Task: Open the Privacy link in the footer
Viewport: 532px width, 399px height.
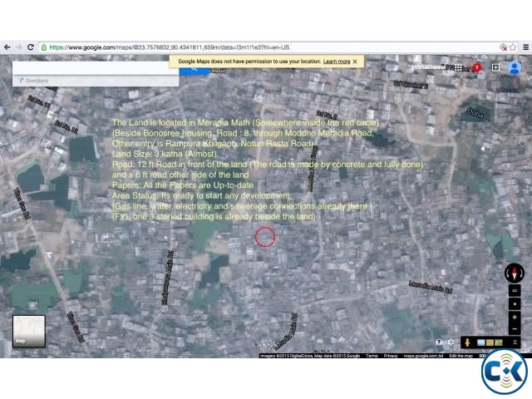Action: pyautogui.click(x=391, y=356)
